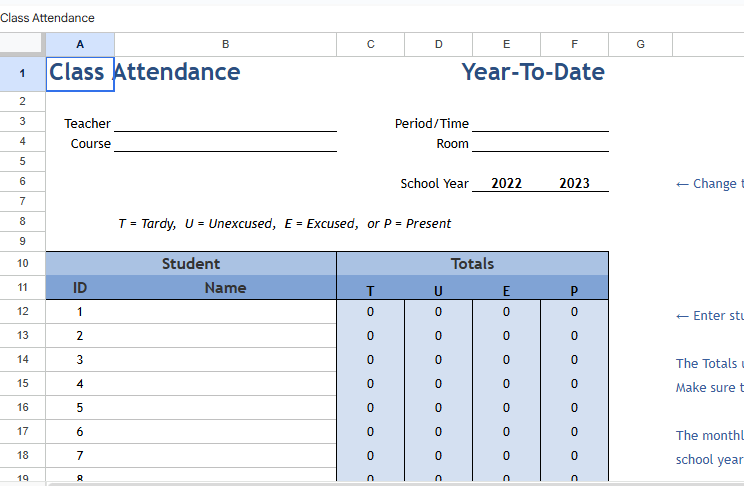Viewport: 744px width, 486px height.
Task: Select column E header
Action: (x=506, y=45)
